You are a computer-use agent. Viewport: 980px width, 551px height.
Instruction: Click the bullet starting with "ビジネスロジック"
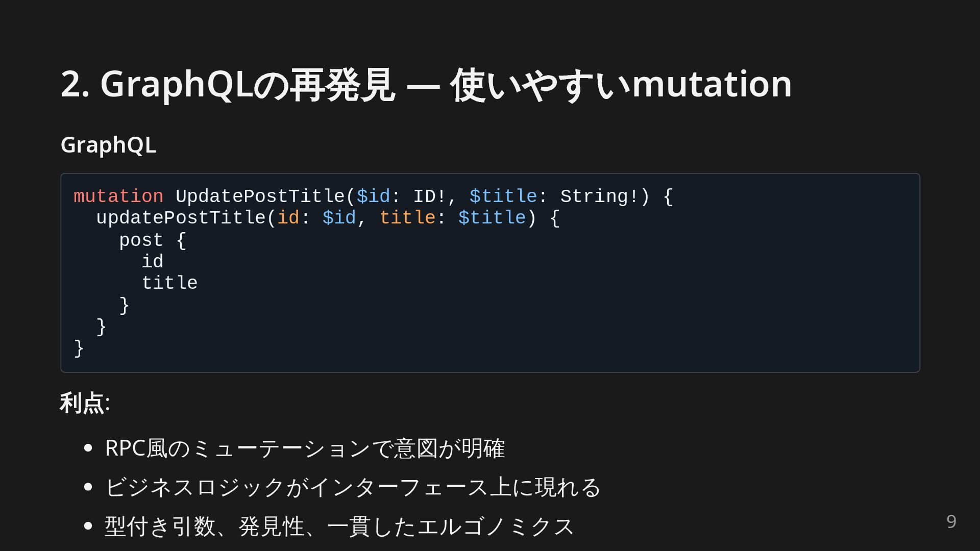[x=353, y=487]
